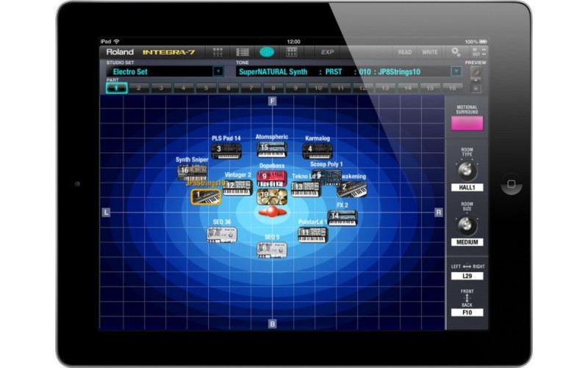Select the Motional Surround oval view icon
The image size is (588, 368).
click(267, 52)
